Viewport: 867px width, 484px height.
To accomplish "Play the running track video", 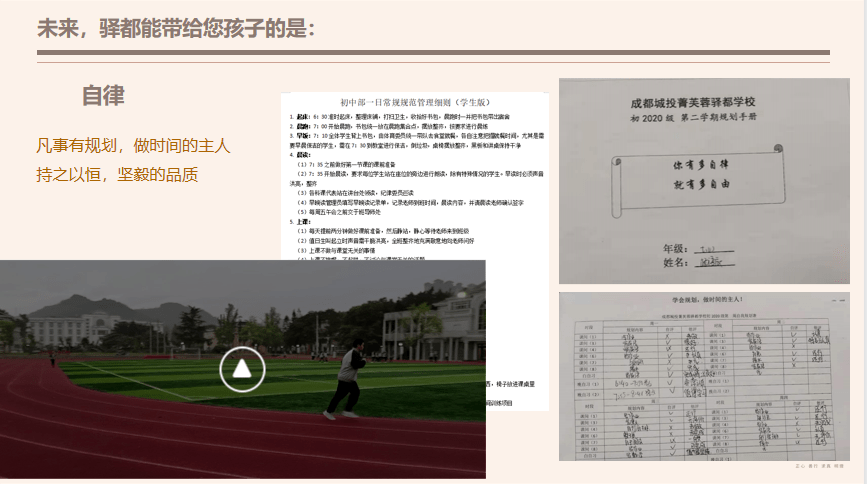I will pos(242,369).
